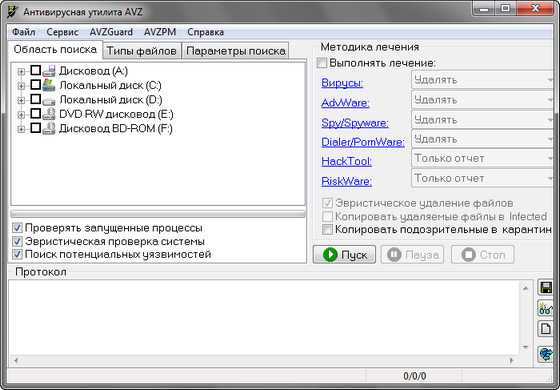Click the protocol horizontal scrollbar right arrow

(511, 361)
